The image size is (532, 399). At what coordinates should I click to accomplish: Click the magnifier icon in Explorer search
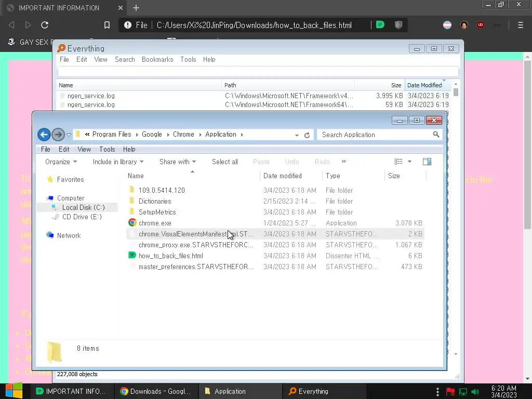(x=436, y=135)
